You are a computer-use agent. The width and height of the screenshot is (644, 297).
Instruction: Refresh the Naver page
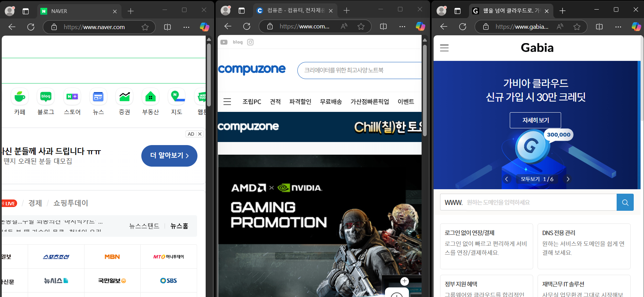pyautogui.click(x=31, y=27)
